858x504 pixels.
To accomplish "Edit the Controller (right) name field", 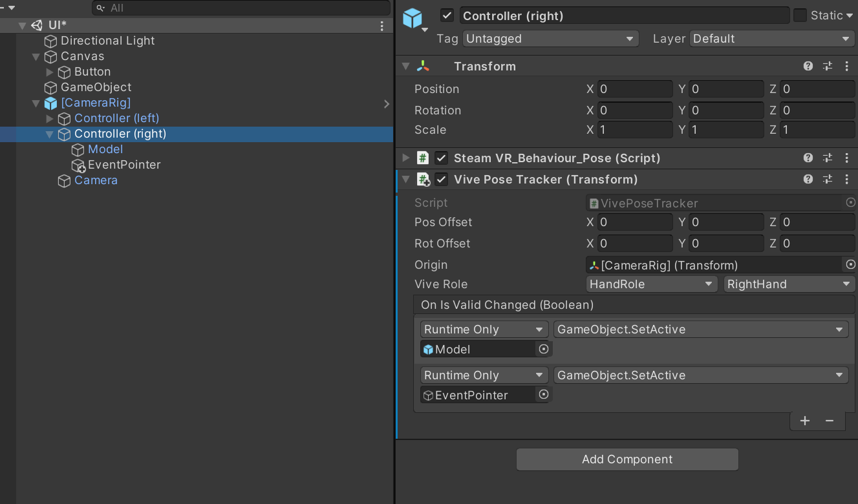I will click(625, 16).
